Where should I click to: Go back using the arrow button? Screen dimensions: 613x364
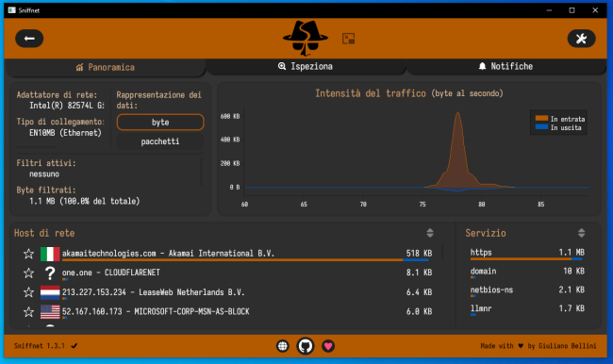[x=29, y=39]
